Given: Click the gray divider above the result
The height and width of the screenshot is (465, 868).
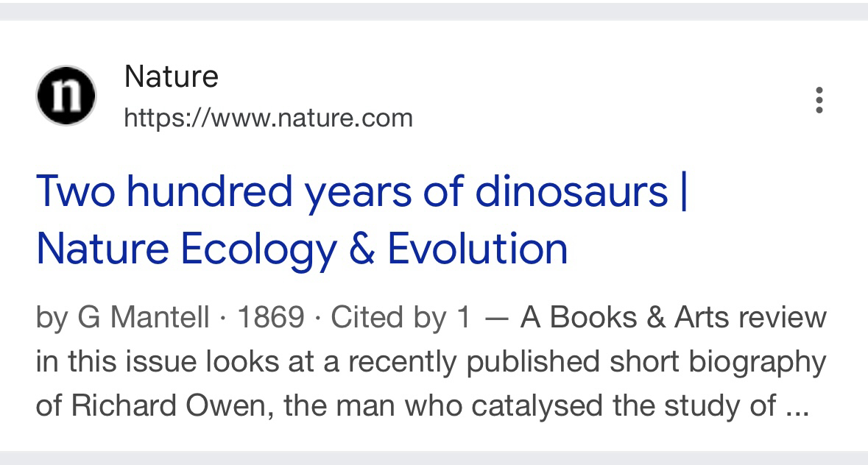Looking at the screenshot, I should click(x=434, y=10).
